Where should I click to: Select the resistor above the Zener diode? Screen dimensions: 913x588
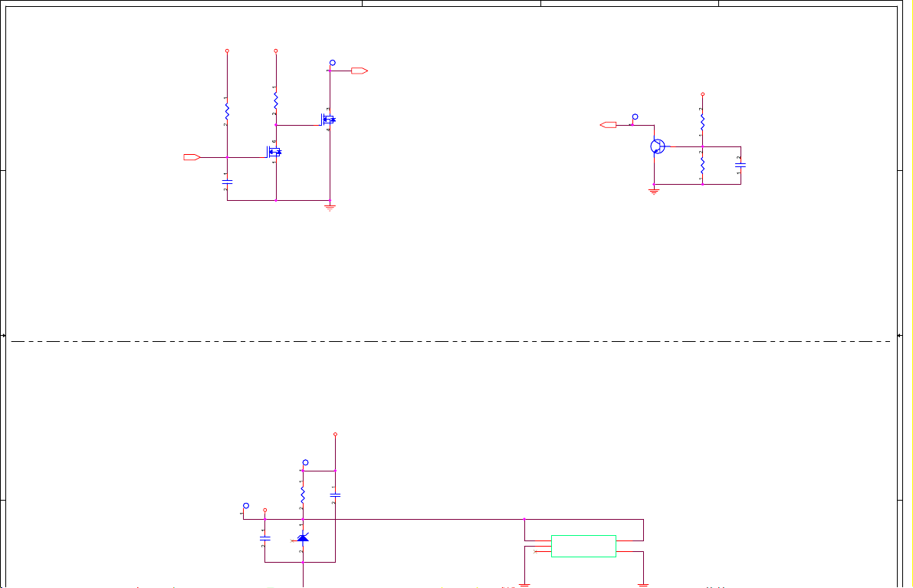pyautogui.click(x=303, y=493)
